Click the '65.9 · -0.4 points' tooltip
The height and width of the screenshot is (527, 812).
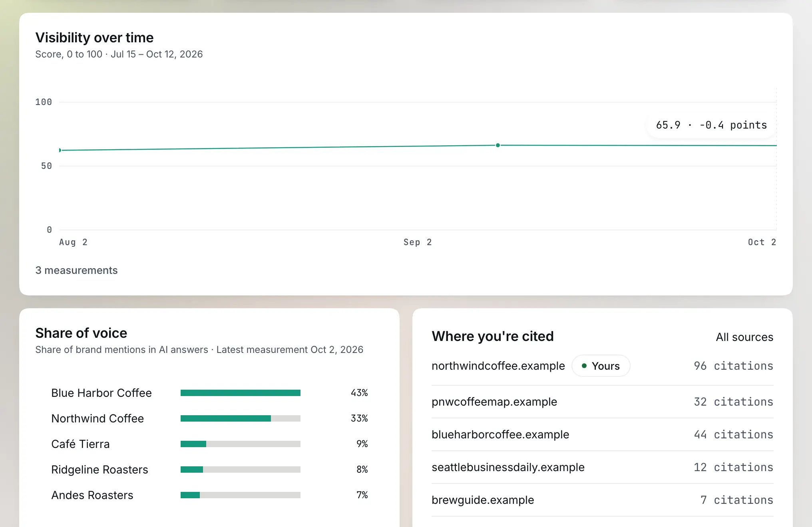coord(711,125)
